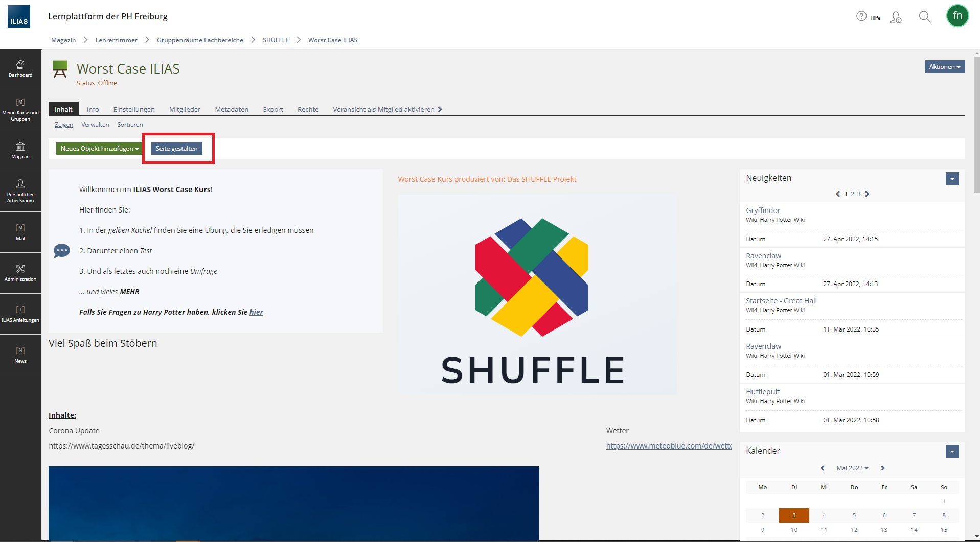Open the Mai 2022 month selector

coord(852,468)
